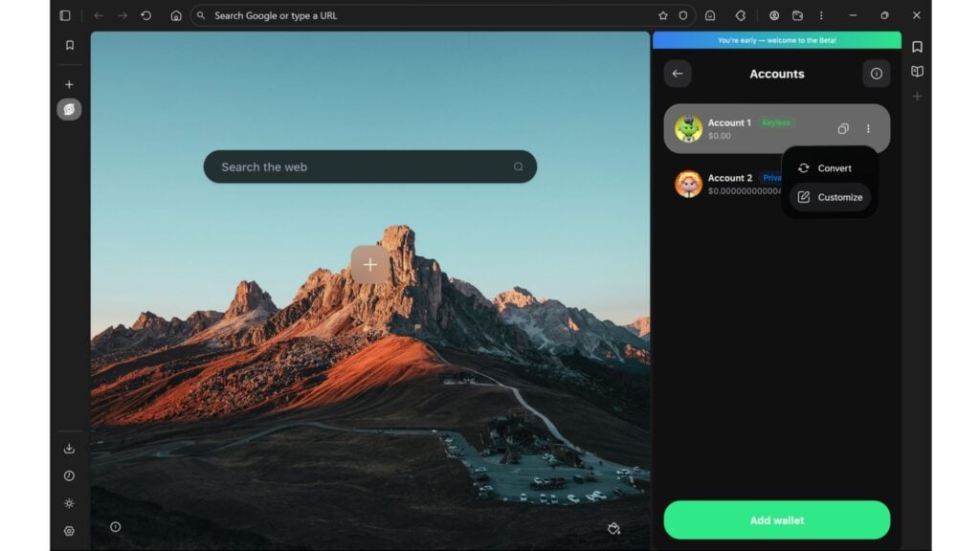Open history clock icon in left sidebar
Image resolution: width=980 pixels, height=551 pixels.
[x=69, y=475]
